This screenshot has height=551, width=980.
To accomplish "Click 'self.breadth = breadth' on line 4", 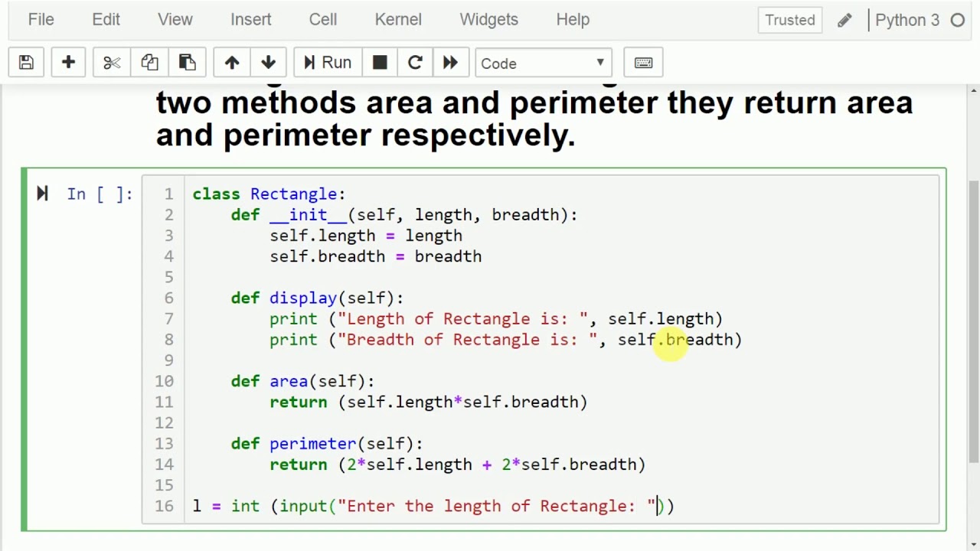I will pyautogui.click(x=375, y=256).
